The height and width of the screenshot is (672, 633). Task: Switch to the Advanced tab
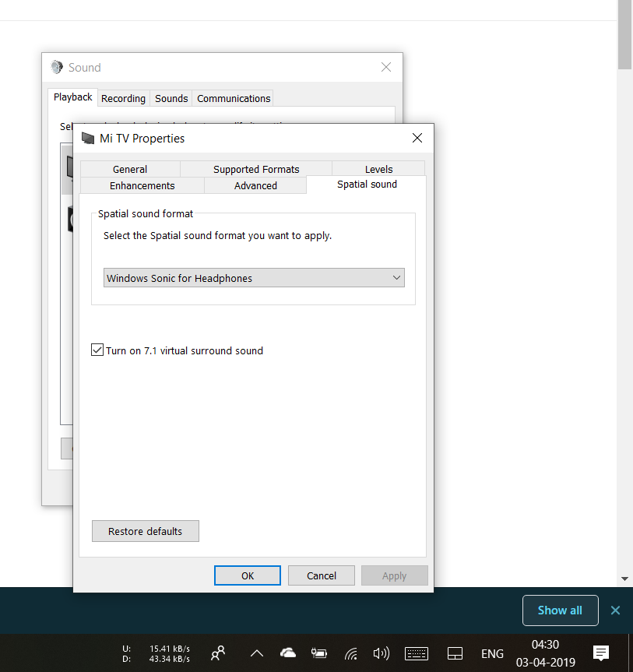click(x=255, y=185)
